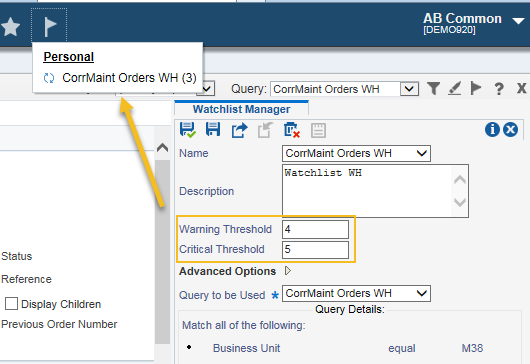Click Save and Close watchlist icon
Image resolution: width=530 pixels, height=364 pixels.
point(188,130)
